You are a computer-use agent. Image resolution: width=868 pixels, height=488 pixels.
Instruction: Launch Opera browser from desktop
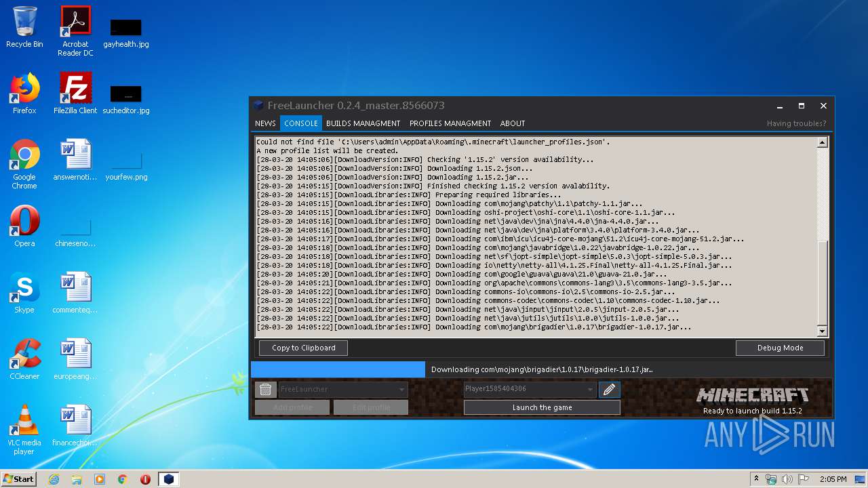click(x=24, y=226)
